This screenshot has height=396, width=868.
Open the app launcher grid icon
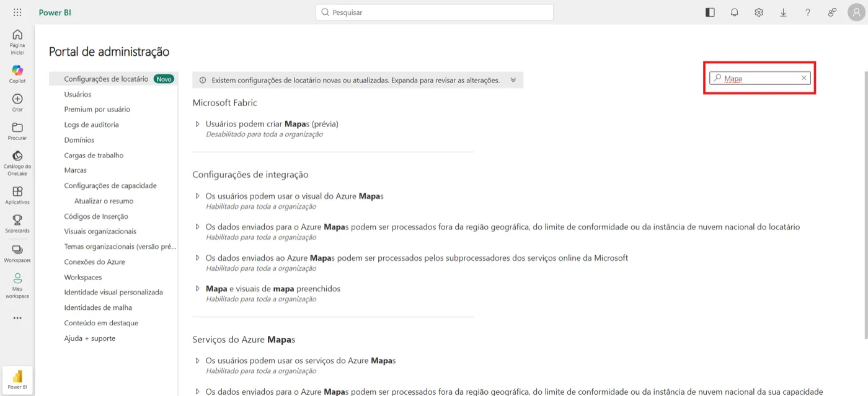[17, 12]
